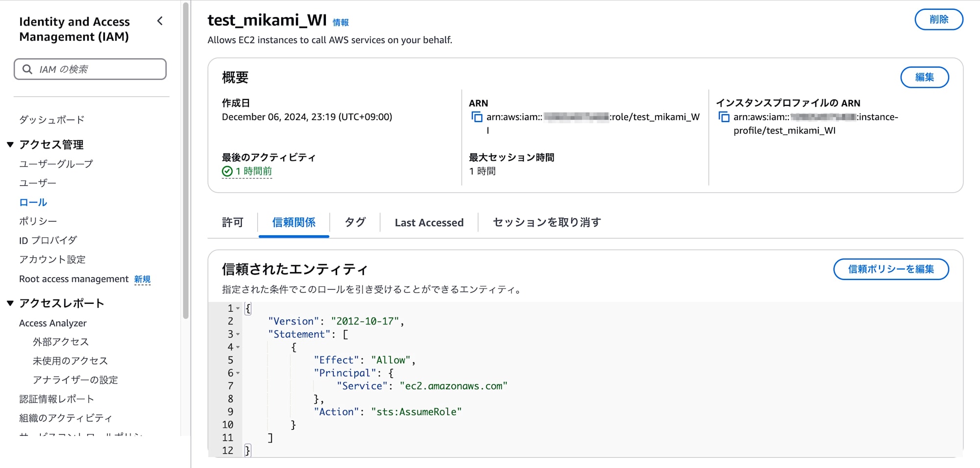Click the search magnifier icon in IAM search
This screenshot has height=468, width=980.
click(27, 69)
